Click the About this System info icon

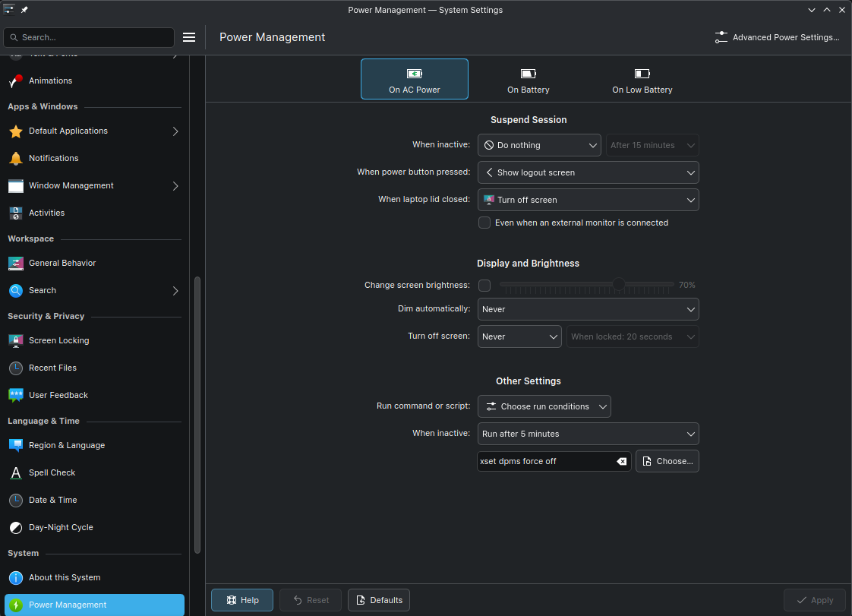[x=16, y=577]
